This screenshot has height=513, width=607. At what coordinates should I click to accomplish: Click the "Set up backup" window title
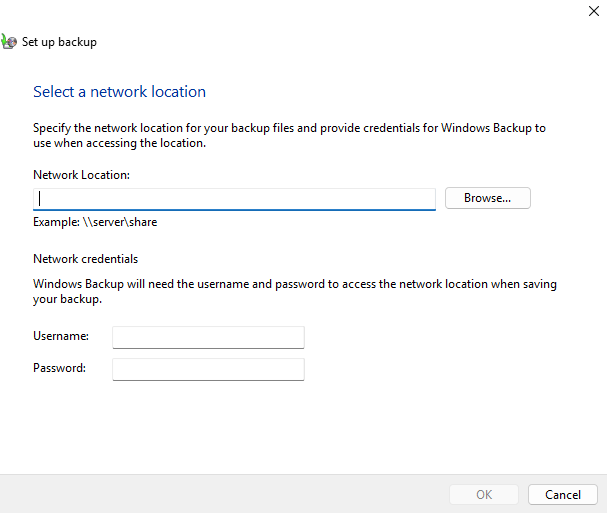point(59,43)
